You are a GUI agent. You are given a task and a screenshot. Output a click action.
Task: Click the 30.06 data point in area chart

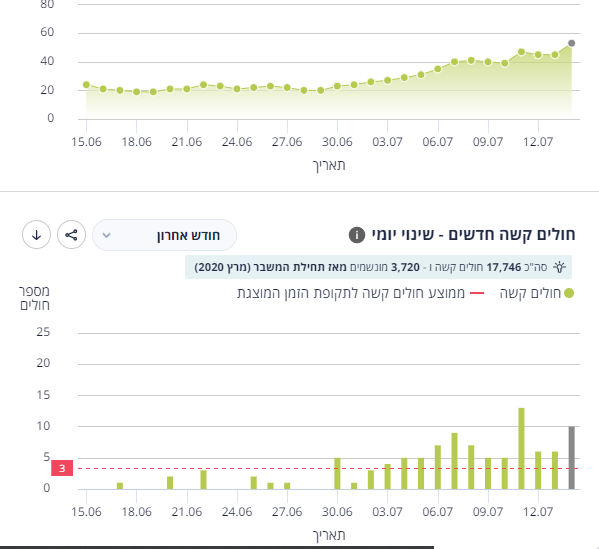click(337, 86)
